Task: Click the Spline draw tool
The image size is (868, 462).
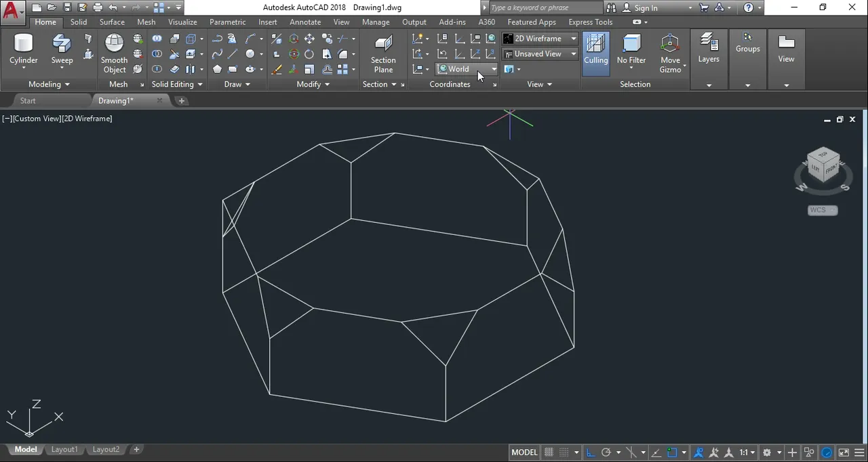Action: 217,54
